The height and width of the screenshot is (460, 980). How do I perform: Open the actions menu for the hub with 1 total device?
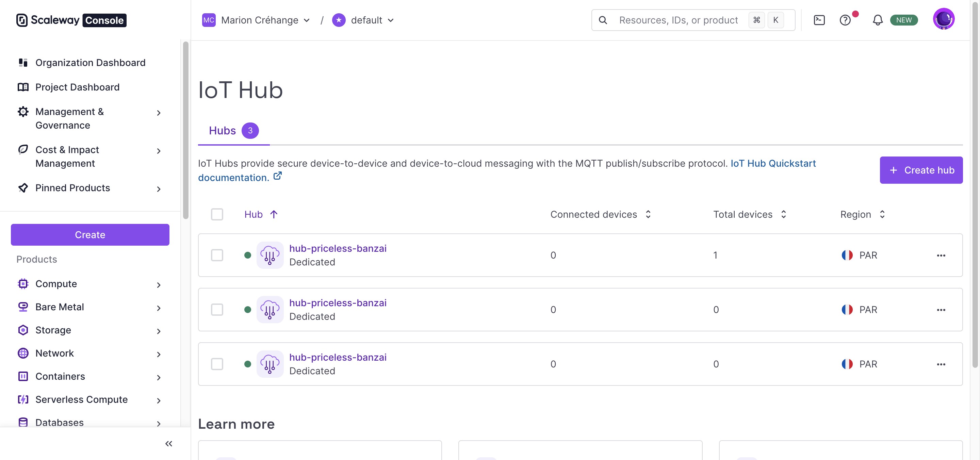click(x=941, y=255)
